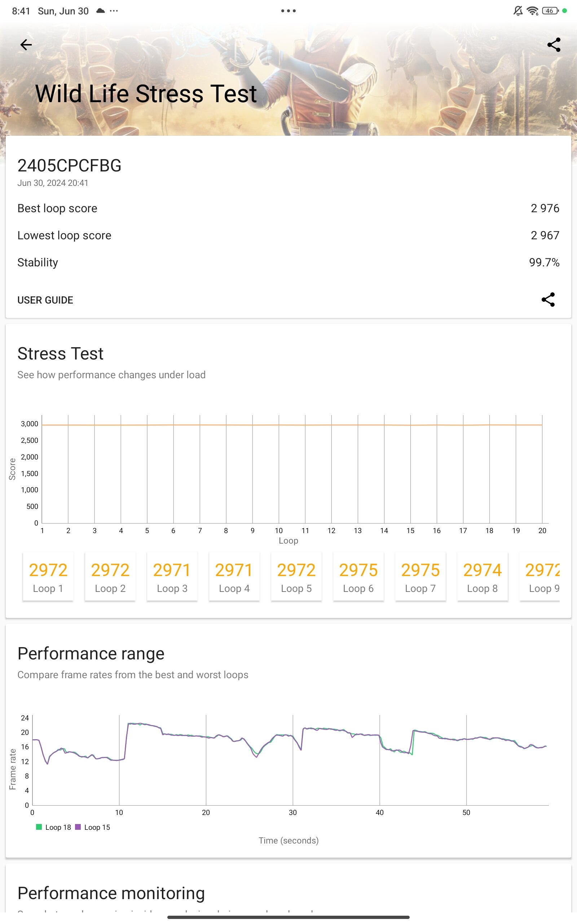Tap the cloud weather status icon
The width and height of the screenshot is (577, 924).
click(x=100, y=11)
